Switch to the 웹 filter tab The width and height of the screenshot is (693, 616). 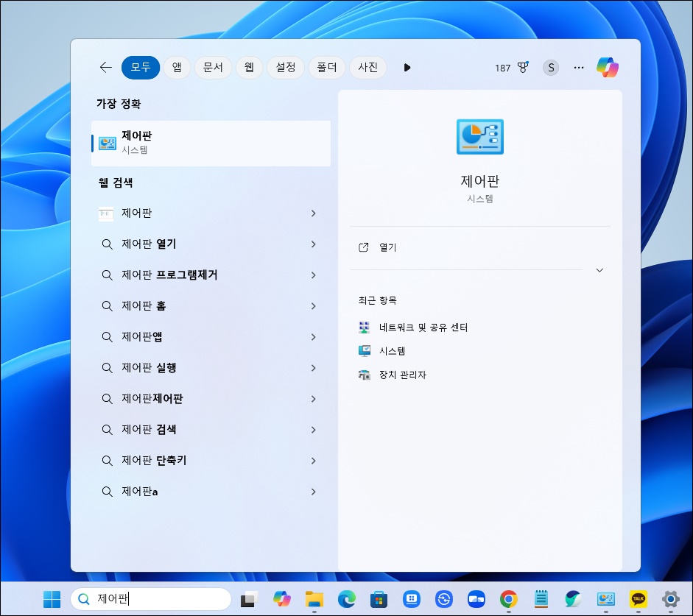pyautogui.click(x=249, y=67)
